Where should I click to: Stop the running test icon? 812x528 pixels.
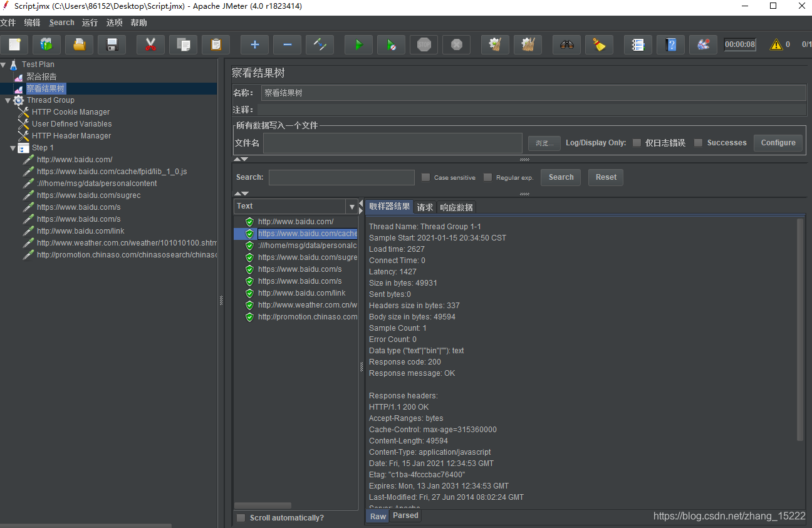[424, 44]
